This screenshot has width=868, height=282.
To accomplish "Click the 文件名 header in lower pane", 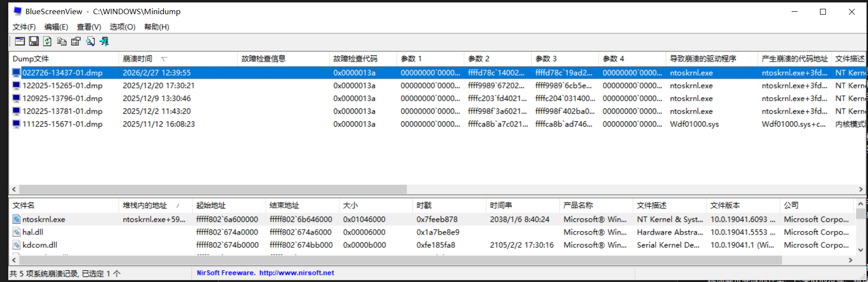I will 64,205.
